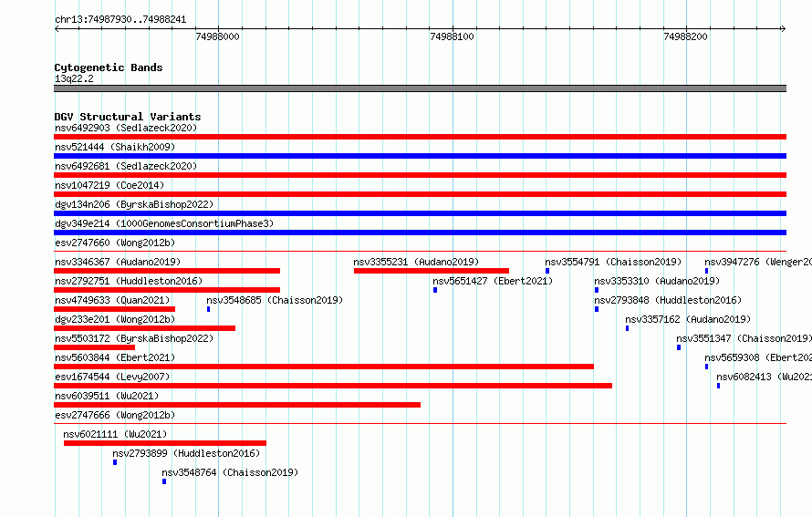The width and height of the screenshot is (812, 517).
Task: Open the nsv6492681 (Sedlazeck2020) label
Action: click(126, 166)
